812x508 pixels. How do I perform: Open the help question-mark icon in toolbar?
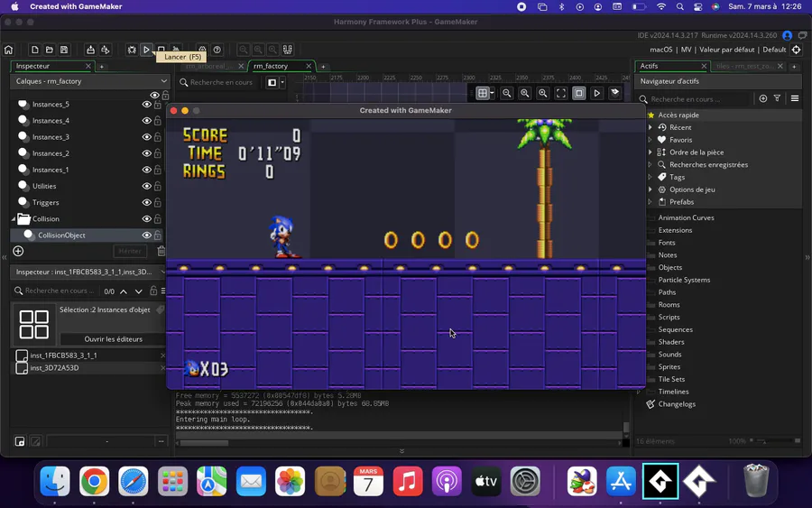pyautogui.click(x=217, y=50)
